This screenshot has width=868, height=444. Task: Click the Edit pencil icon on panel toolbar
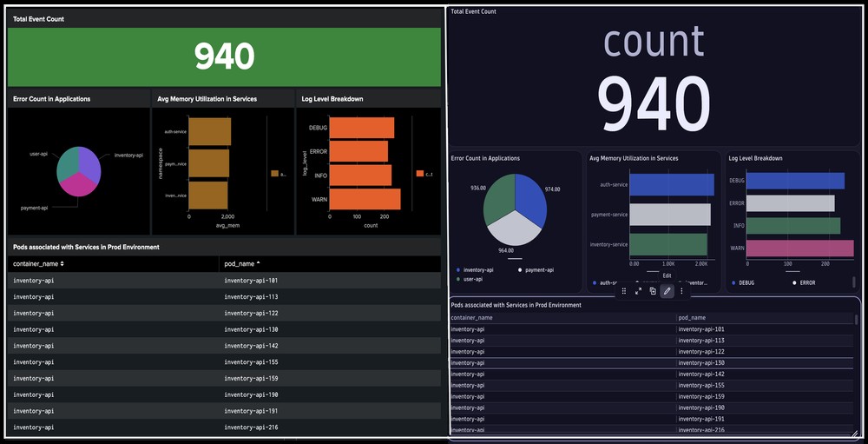[667, 291]
